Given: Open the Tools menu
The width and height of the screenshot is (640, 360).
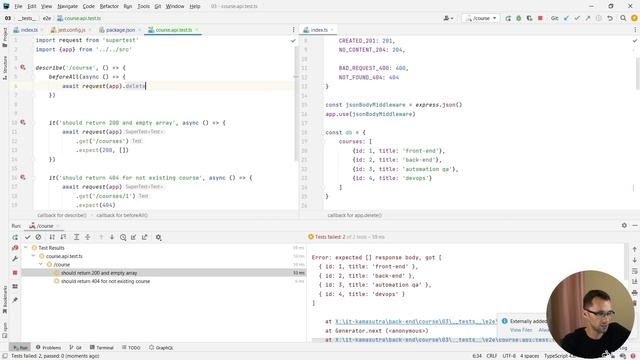Looking at the screenshot, I should [x=143, y=7].
